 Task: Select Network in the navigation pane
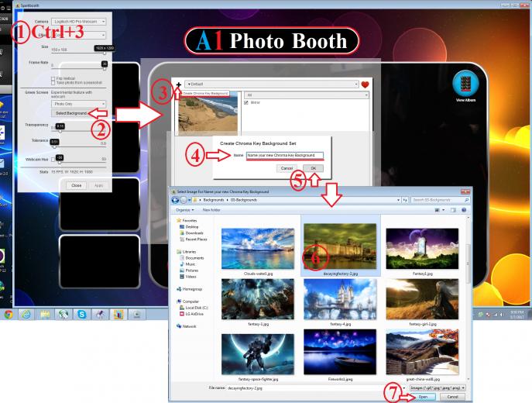pyautogui.click(x=187, y=326)
